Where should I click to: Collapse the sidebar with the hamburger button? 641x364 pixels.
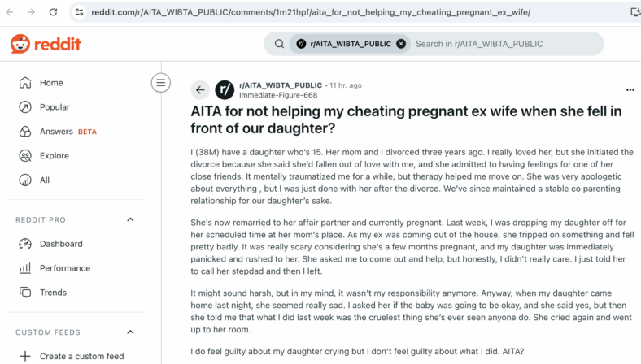161,83
